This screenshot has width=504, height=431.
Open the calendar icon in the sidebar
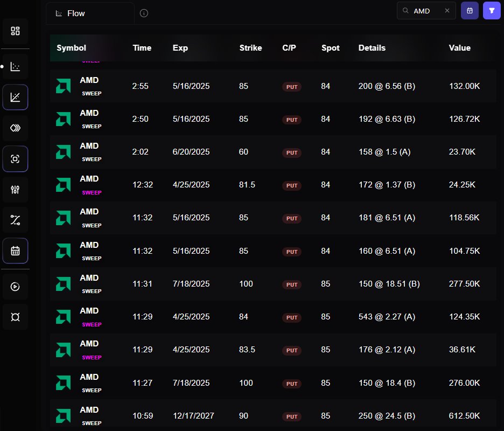(x=15, y=251)
